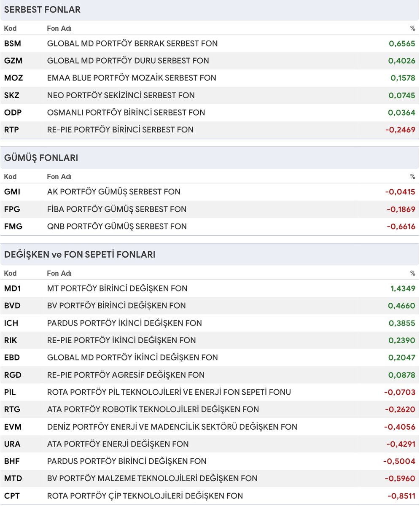Select fund code EVM
Screen dimensions: 420x506
pyautogui.click(x=13, y=427)
